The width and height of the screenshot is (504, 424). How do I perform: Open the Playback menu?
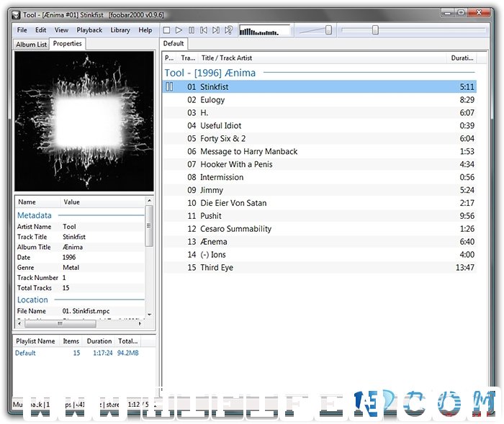[89, 30]
